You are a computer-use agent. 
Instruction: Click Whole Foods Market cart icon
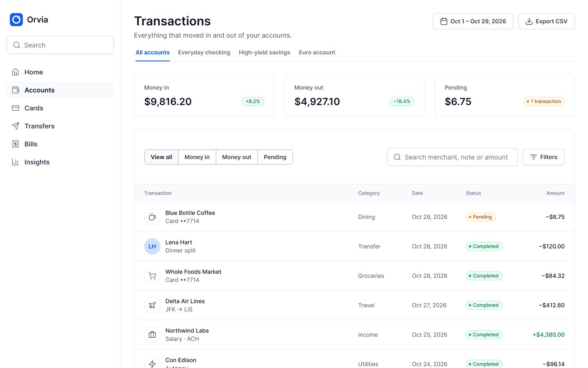coord(152,276)
